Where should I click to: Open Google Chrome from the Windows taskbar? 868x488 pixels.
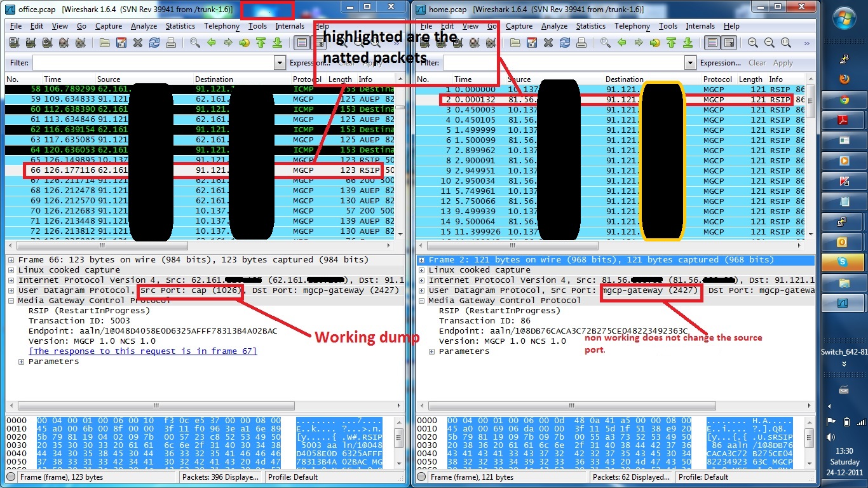tap(844, 100)
